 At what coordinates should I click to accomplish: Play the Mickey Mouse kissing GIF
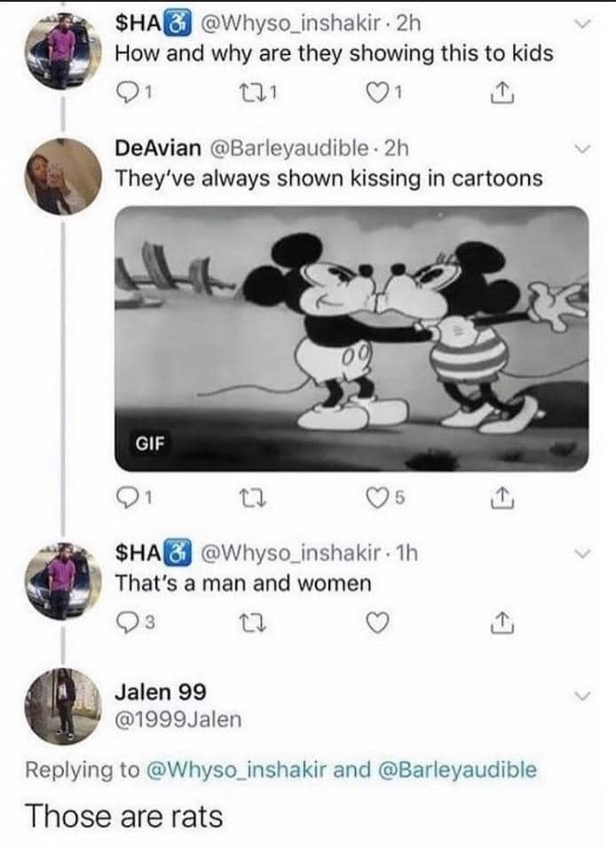(x=355, y=337)
